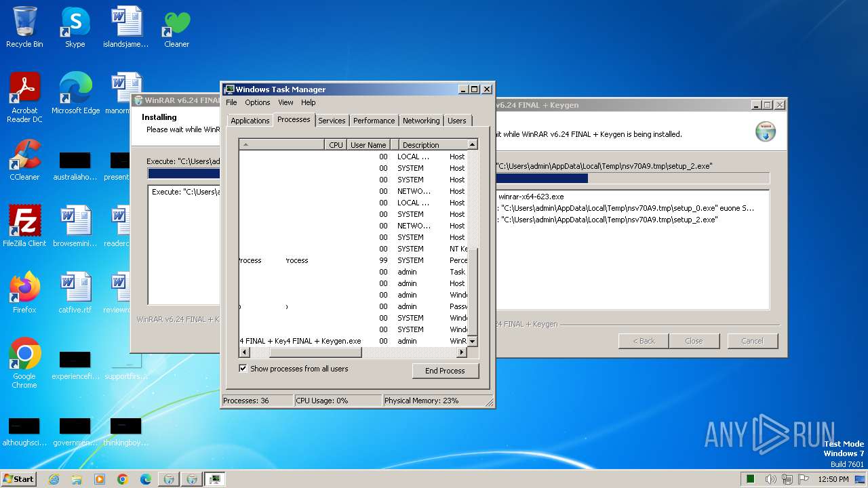Select the Processes tab

coord(294,119)
